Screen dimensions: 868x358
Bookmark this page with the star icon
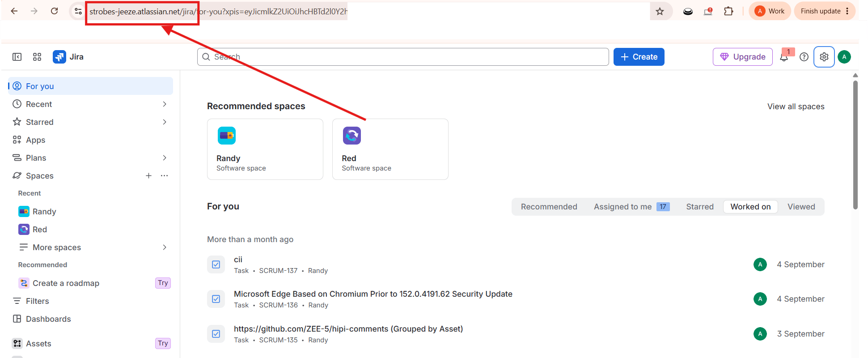pos(660,11)
